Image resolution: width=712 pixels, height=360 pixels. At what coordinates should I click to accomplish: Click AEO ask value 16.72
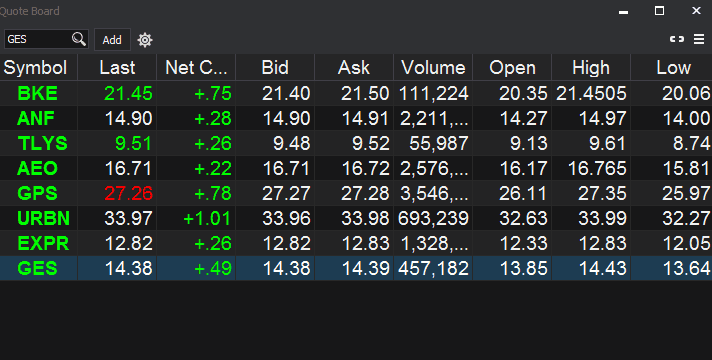point(366,168)
